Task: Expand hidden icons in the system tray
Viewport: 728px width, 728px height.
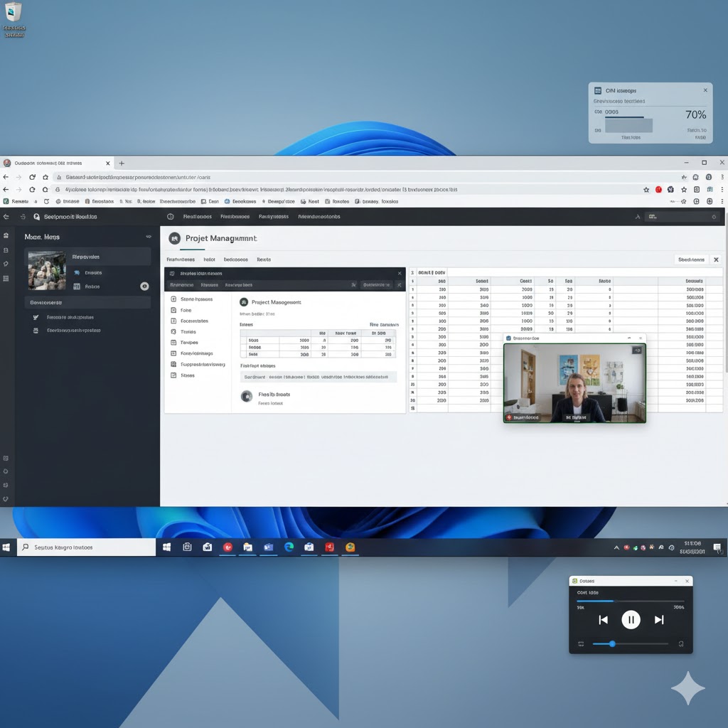Action: click(x=617, y=547)
